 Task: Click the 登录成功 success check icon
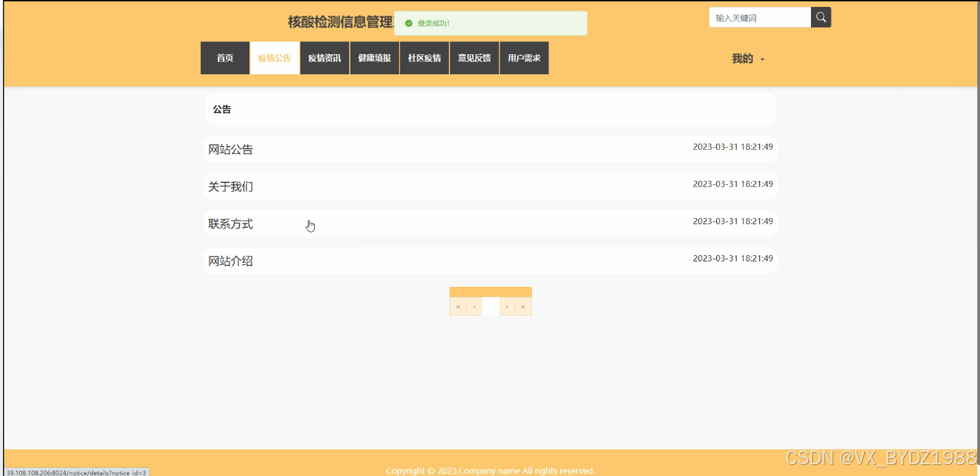(409, 23)
